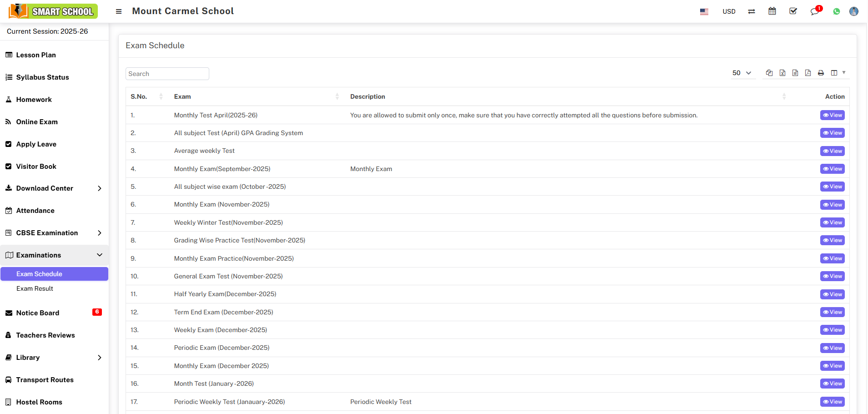This screenshot has width=868, height=414.
Task: Click the switch arrows icon in header
Action: (751, 11)
